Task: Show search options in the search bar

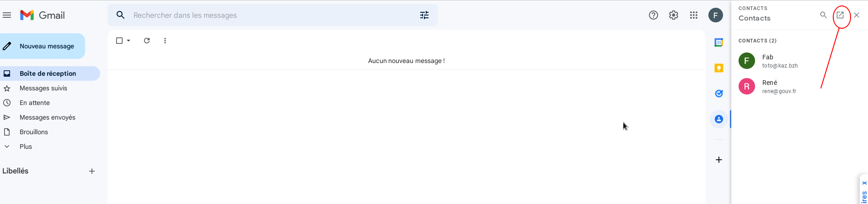Action: tap(424, 15)
